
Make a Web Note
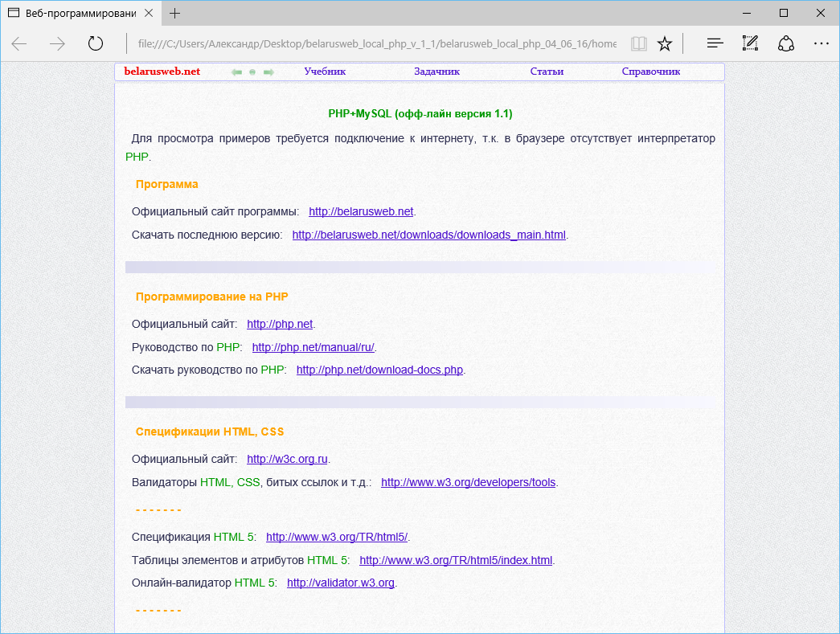click(750, 43)
